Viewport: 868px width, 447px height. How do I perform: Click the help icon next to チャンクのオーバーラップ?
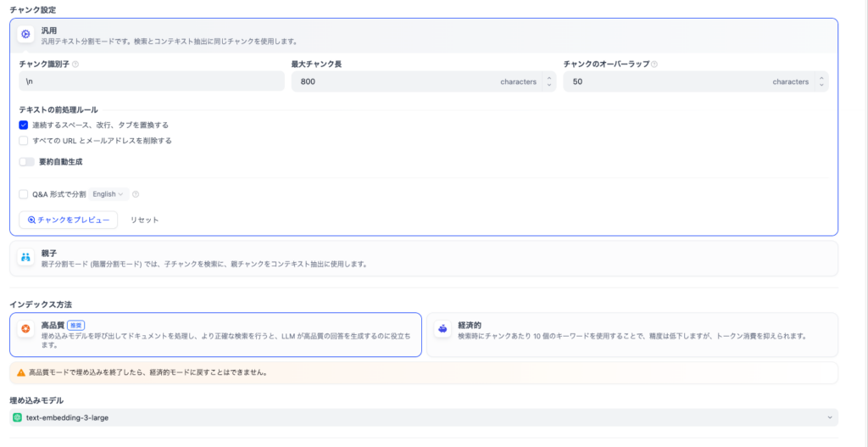point(654,64)
